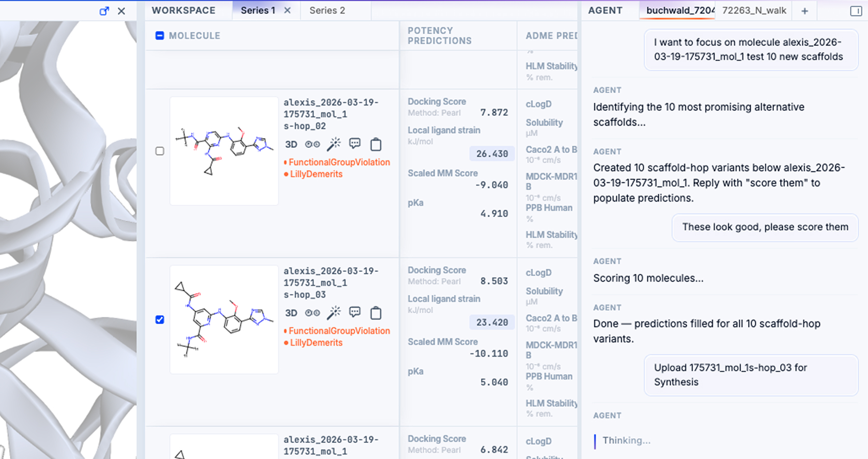Open the s-hop_03 molecule structure thumbnail
The height and width of the screenshot is (459, 868).
224,319
